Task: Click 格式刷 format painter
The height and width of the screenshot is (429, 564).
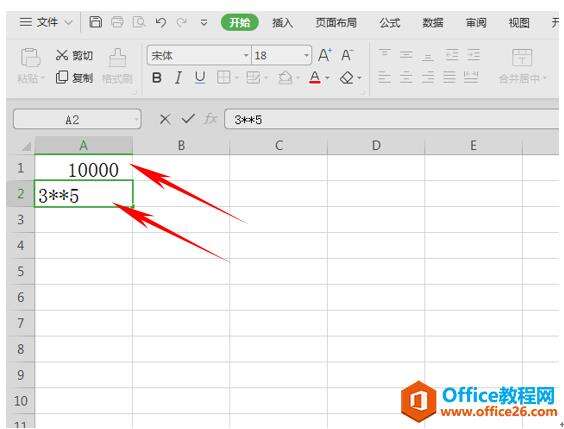Action: (x=118, y=66)
